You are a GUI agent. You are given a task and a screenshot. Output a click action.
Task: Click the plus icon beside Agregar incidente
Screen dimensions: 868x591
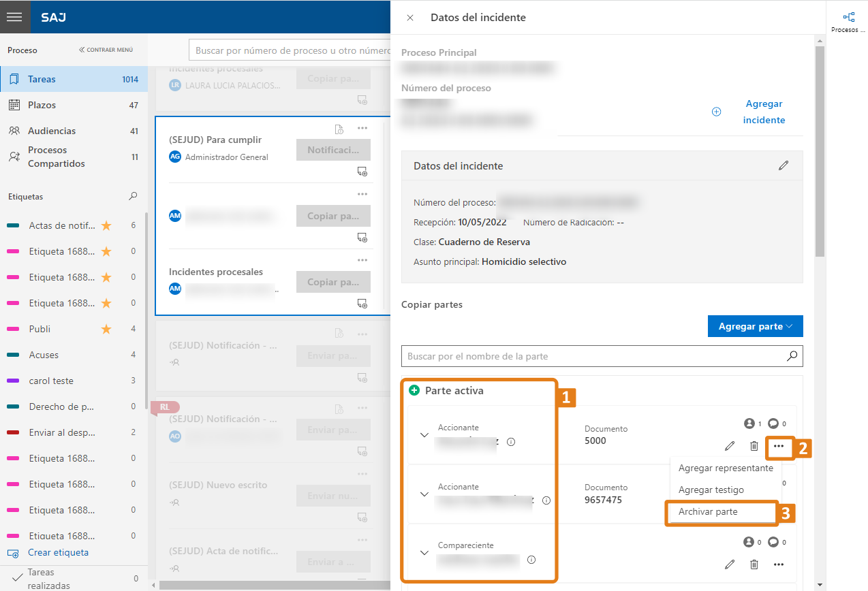pos(716,112)
